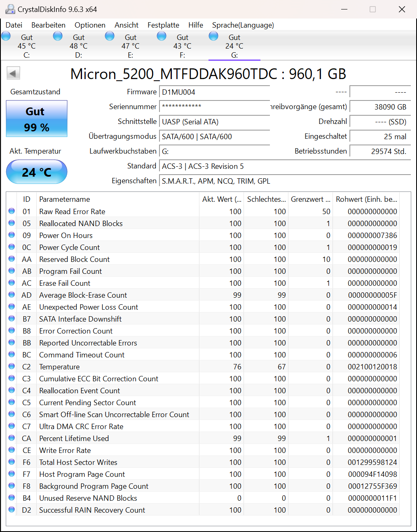
Task: Click the Standard field ACS-3 Revision 5
Action: pyautogui.click(x=285, y=166)
